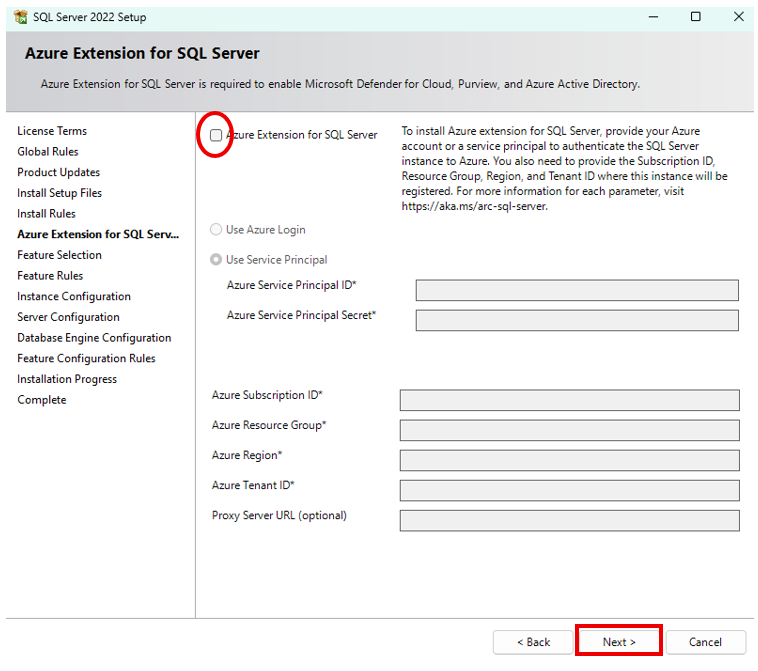Select the Complete step
This screenshot has width=758, height=671.
(42, 400)
